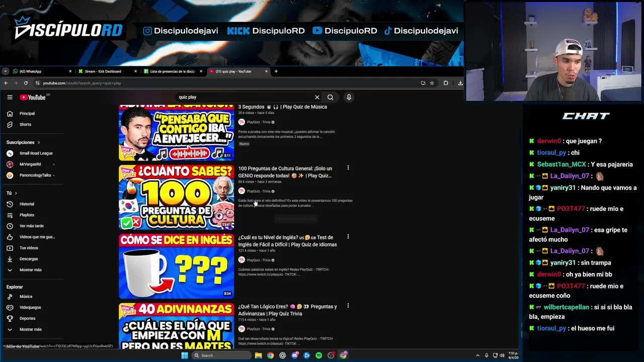Open the browser tab search dropdown arrow
Screen dimensions: 644x362
[x=5, y=71]
